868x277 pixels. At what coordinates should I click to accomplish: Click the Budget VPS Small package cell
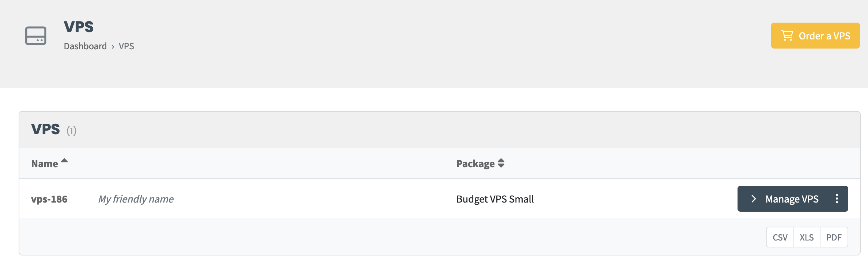click(x=495, y=199)
